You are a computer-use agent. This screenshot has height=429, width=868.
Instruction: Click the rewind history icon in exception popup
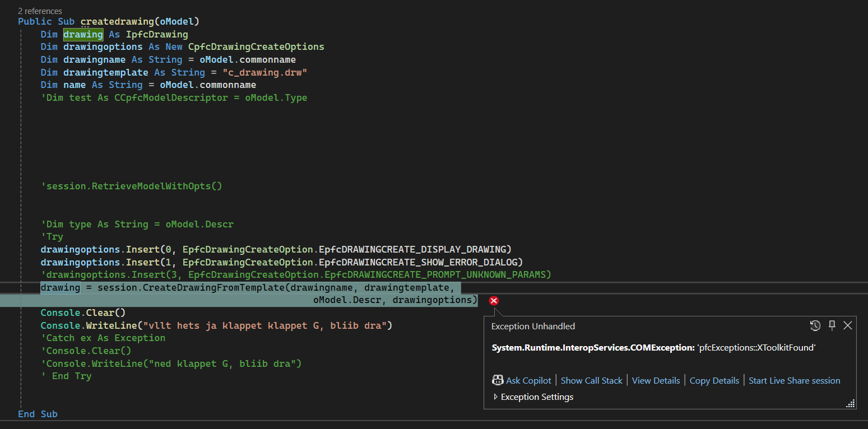[x=815, y=325]
